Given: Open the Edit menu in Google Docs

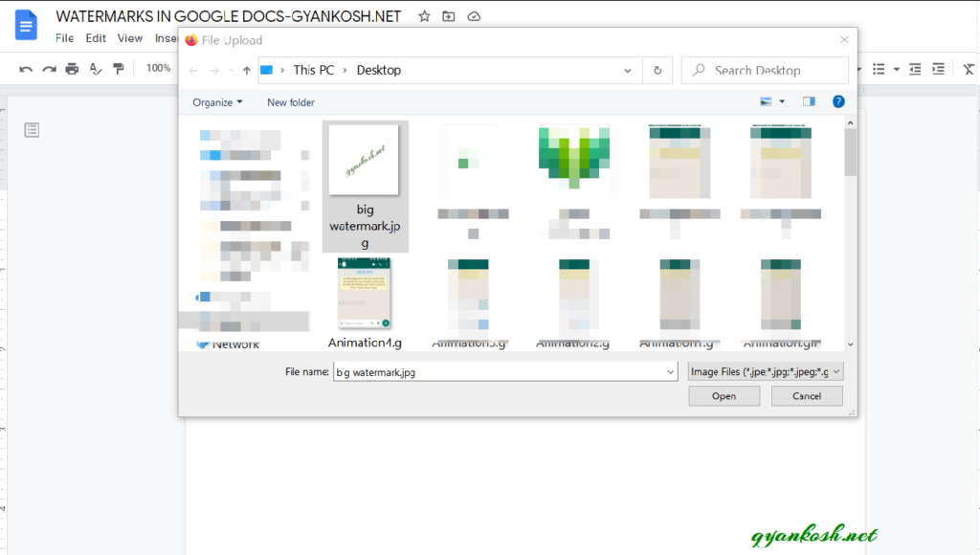Looking at the screenshot, I should (x=95, y=38).
